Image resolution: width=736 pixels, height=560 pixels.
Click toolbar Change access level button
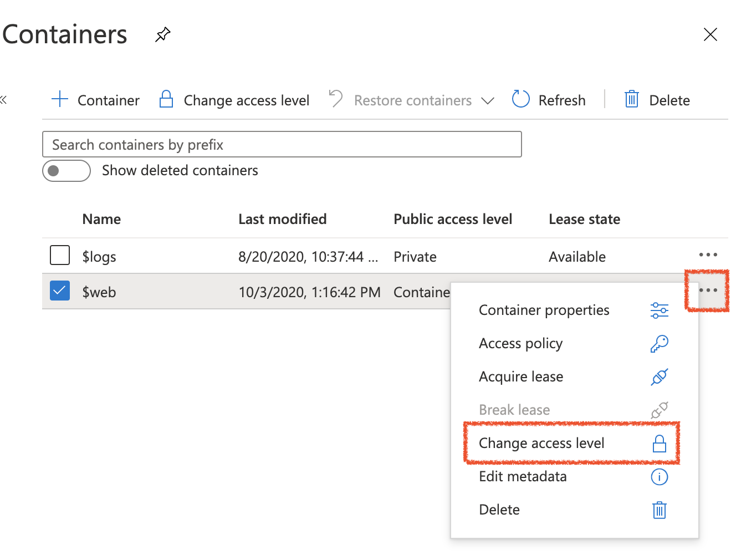234,100
